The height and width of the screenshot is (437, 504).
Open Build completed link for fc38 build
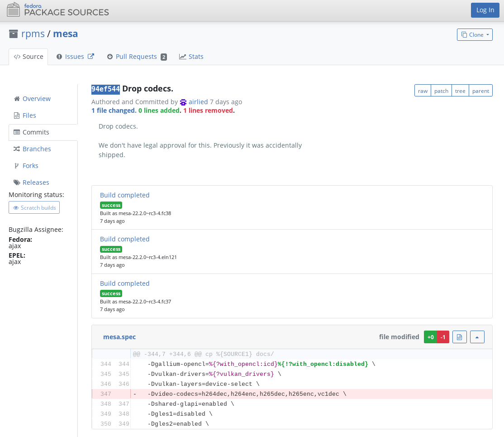point(125,195)
